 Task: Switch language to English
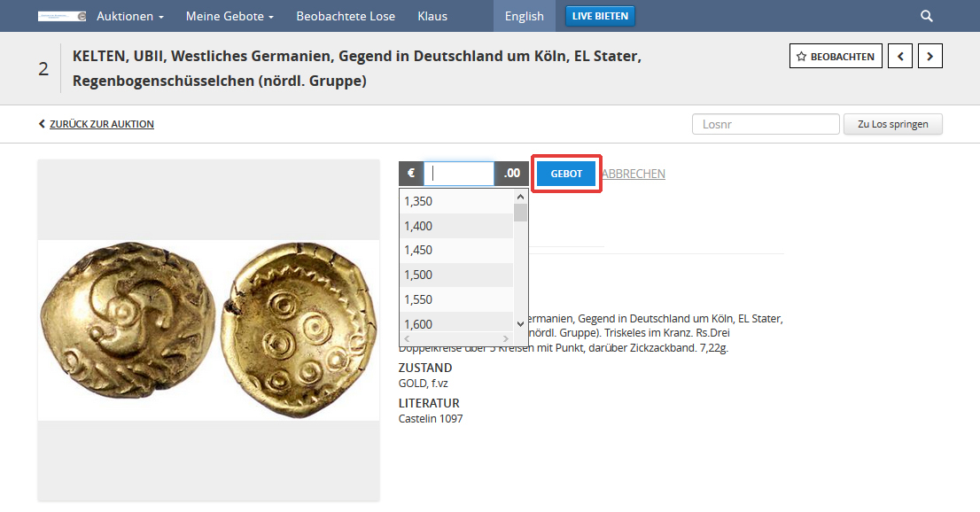(x=525, y=16)
